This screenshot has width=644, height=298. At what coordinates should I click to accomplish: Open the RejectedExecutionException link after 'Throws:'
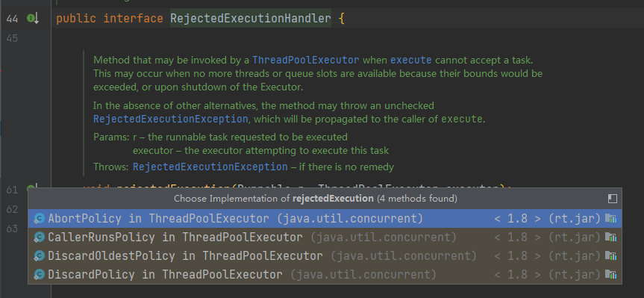pos(210,167)
